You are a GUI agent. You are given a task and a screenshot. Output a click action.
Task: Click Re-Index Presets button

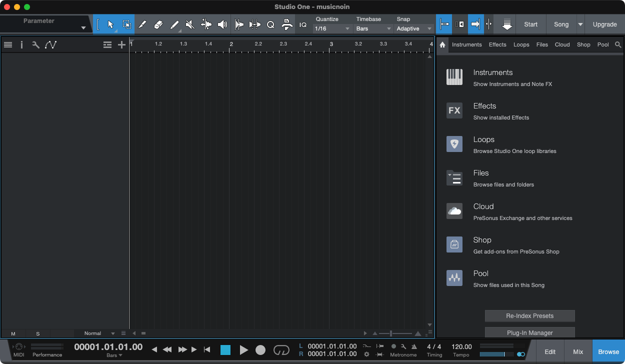pos(530,315)
